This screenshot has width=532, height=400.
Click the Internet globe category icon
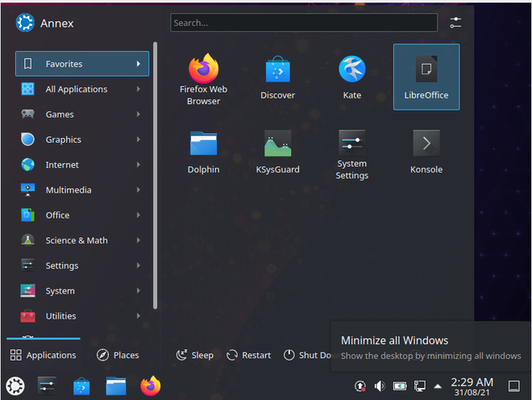pos(28,165)
